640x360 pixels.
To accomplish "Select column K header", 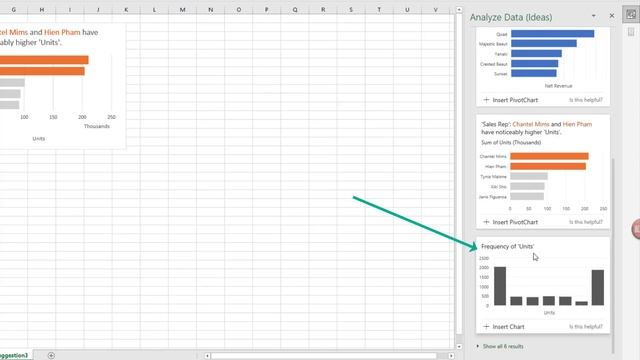I will pyautogui.click(x=126, y=9).
